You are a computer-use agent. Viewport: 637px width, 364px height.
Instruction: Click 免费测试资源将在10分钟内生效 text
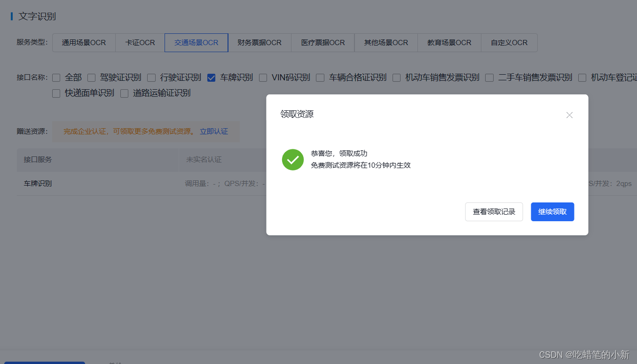point(361,165)
